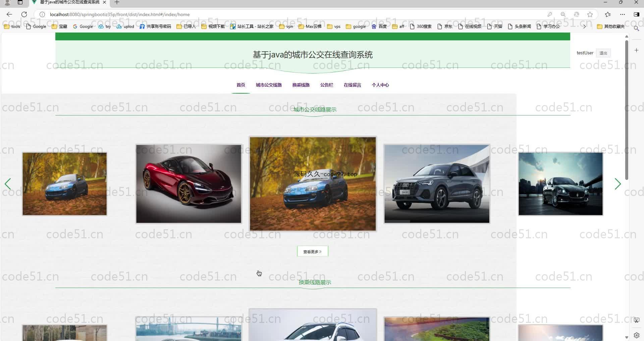Screen dimensions: 644x341
Task: Open sidebar search icon
Action: click(x=636, y=29)
